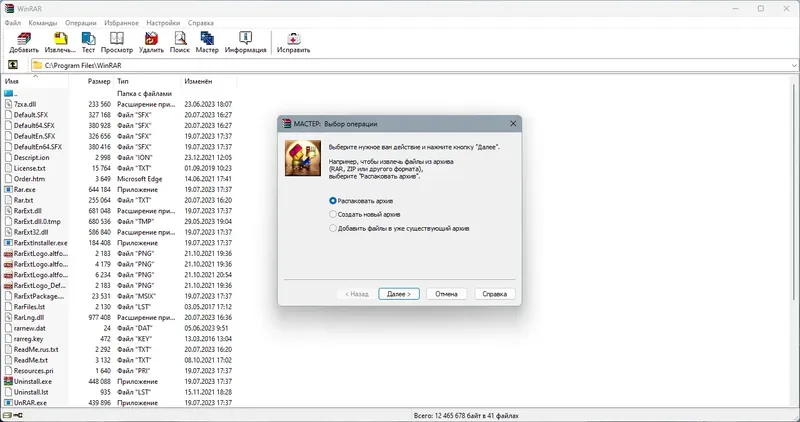
Task: Select the RarExtLogo_Def PNG file icon
Action: point(8,285)
